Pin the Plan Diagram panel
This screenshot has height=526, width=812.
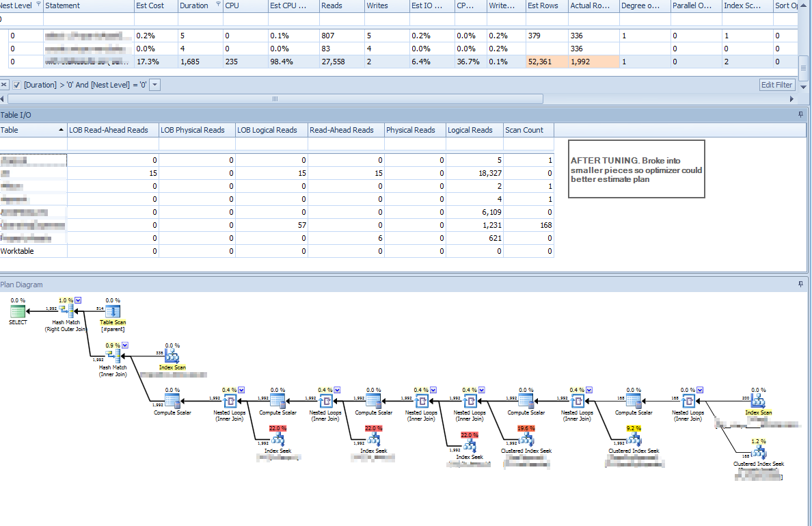click(x=800, y=284)
